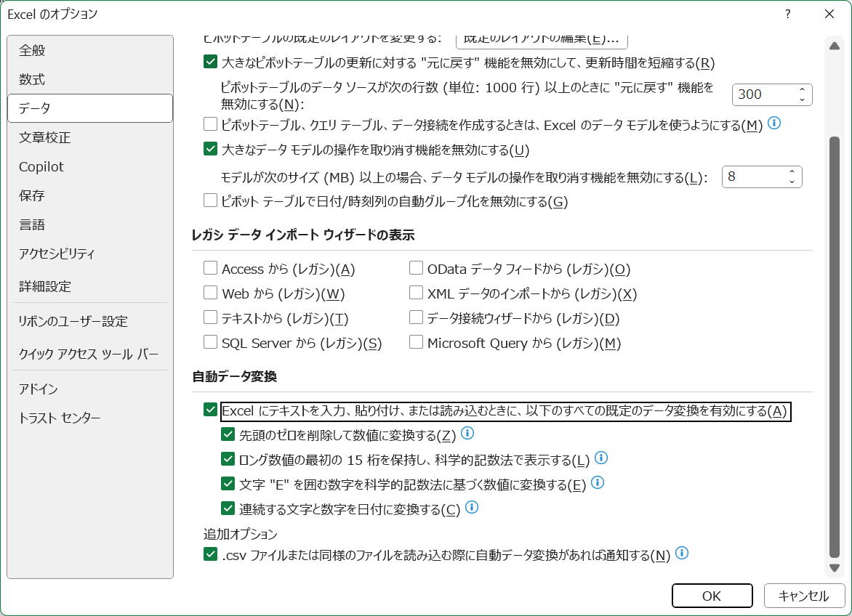Confirm settings with the OK button
The height and width of the screenshot is (616, 852).
pyautogui.click(x=712, y=595)
